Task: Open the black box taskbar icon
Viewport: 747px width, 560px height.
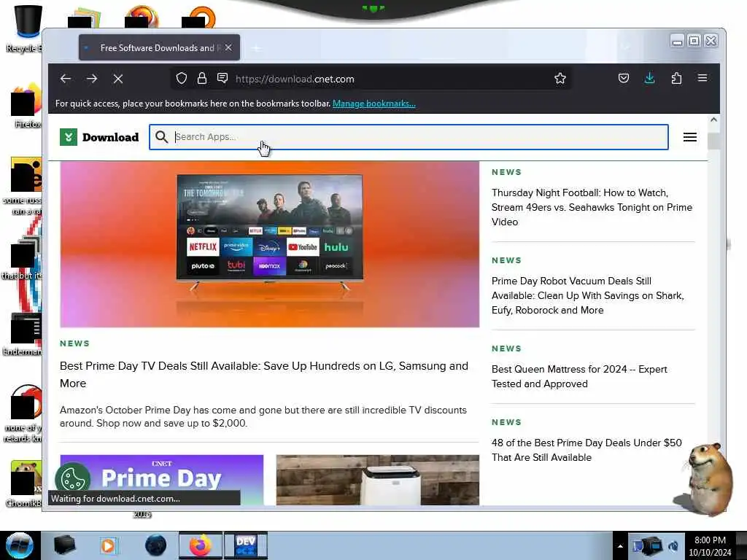Action: pos(64,545)
